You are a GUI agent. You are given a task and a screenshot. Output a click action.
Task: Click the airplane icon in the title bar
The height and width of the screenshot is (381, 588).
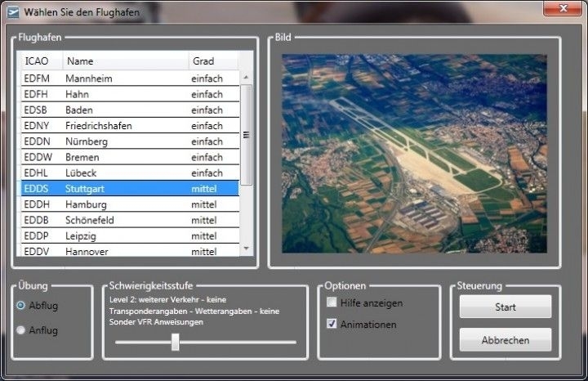(12, 12)
